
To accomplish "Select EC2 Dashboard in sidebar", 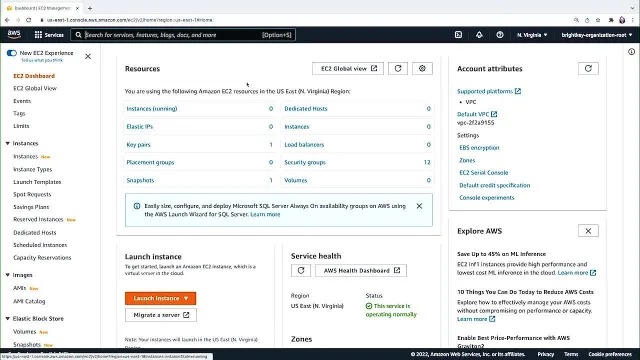I will 34,76.
